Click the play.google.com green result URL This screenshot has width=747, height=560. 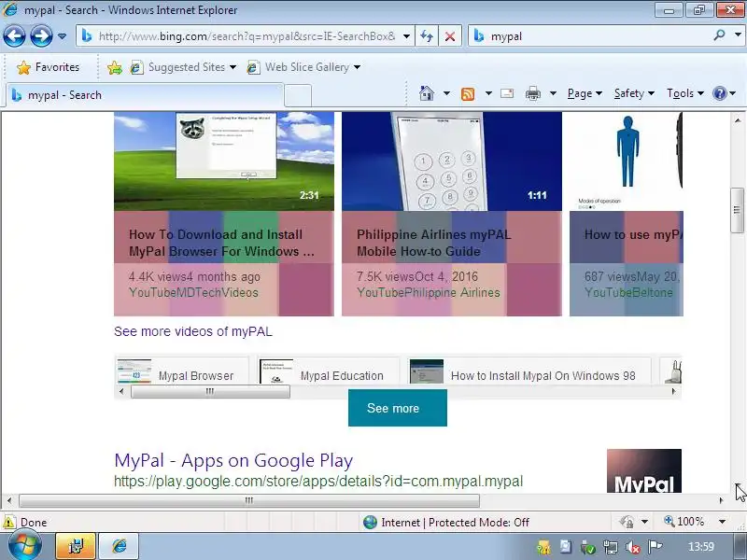(318, 481)
